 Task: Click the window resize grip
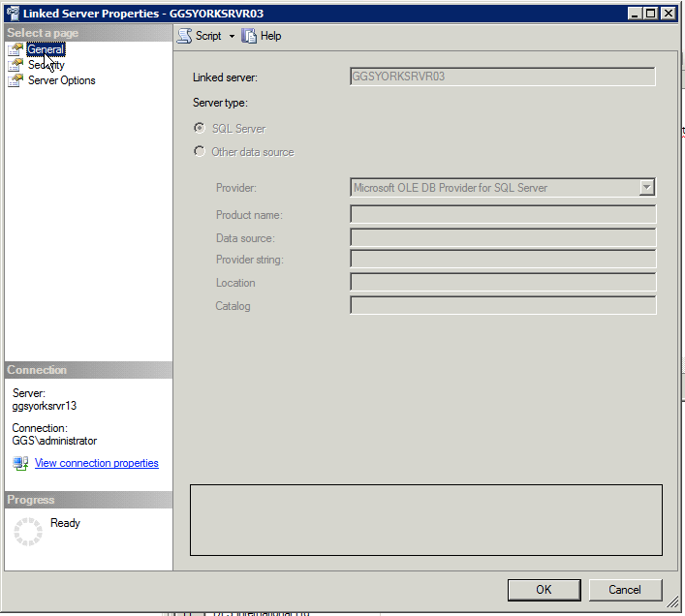click(672, 602)
